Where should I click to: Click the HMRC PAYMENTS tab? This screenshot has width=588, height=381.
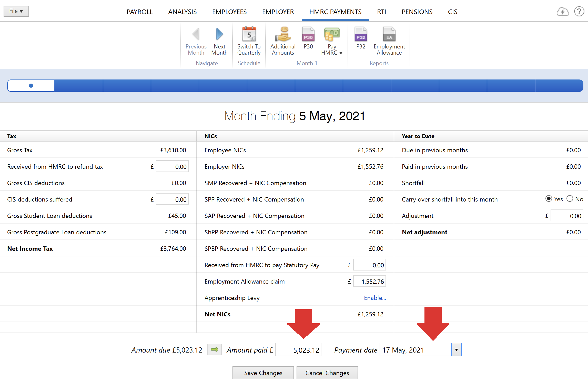coord(336,12)
